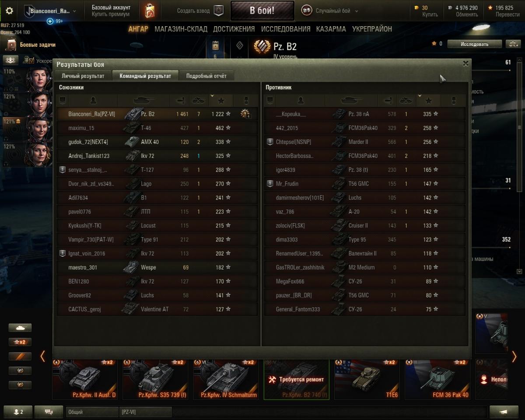Open the ИССЛЕДОВАНИЯ menu section
The width and height of the screenshot is (525, 420).
(286, 29)
